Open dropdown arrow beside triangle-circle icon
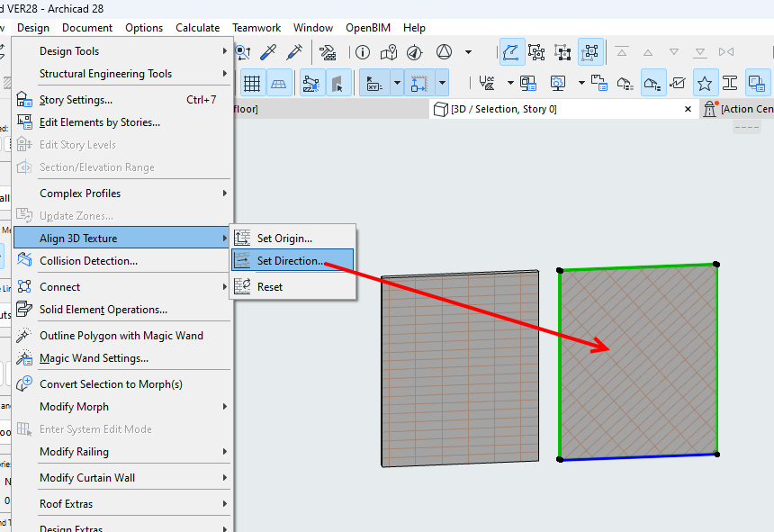The image size is (774, 532). point(468,52)
